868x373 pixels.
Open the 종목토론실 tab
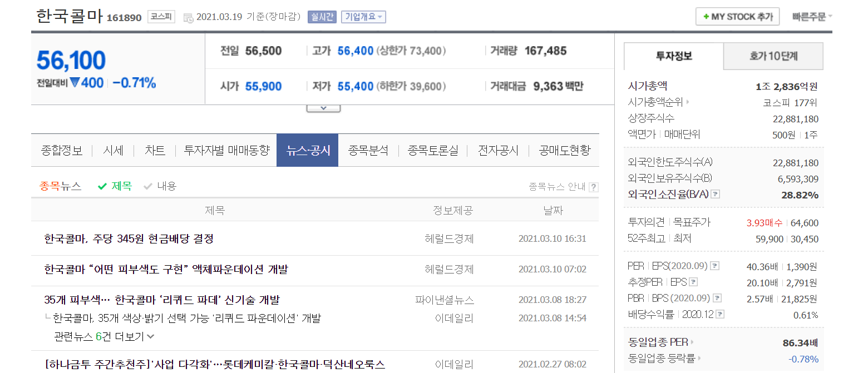click(x=433, y=150)
